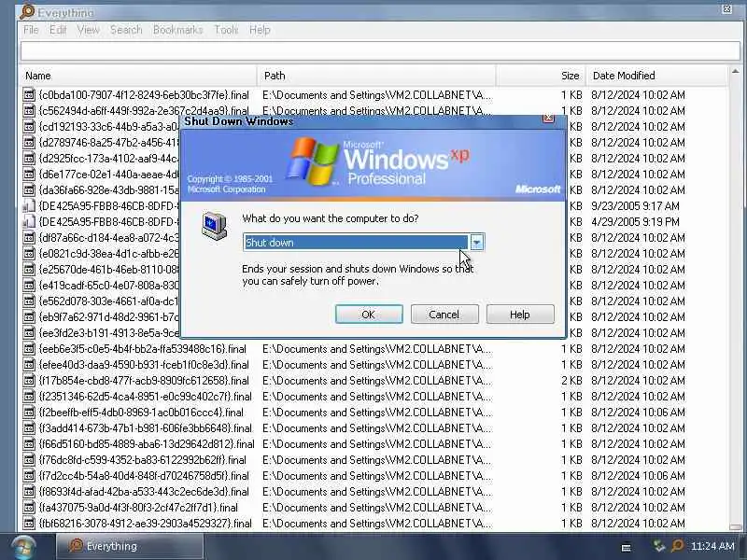Click Everything taskbar button
Screen dimensions: 747x560
click(x=130, y=546)
